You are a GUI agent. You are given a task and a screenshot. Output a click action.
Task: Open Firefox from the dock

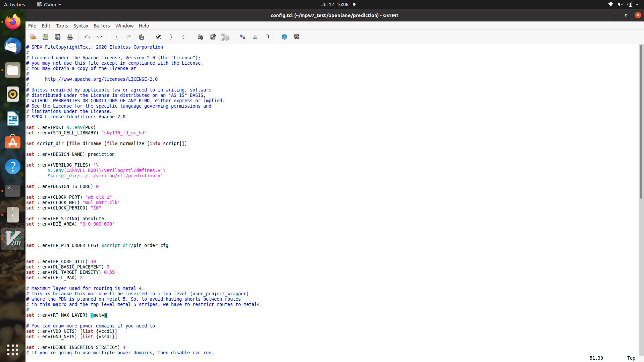click(12, 21)
